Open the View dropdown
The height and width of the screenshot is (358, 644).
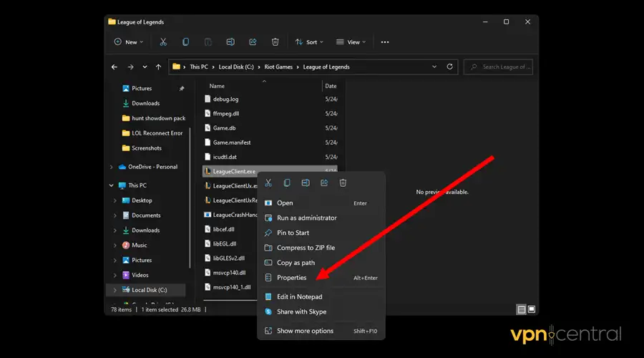pos(351,42)
